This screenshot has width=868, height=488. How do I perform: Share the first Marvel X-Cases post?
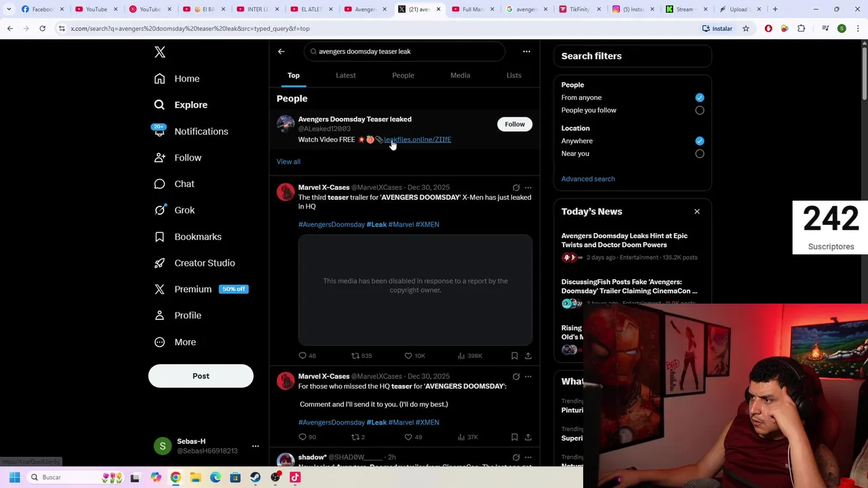528,356
